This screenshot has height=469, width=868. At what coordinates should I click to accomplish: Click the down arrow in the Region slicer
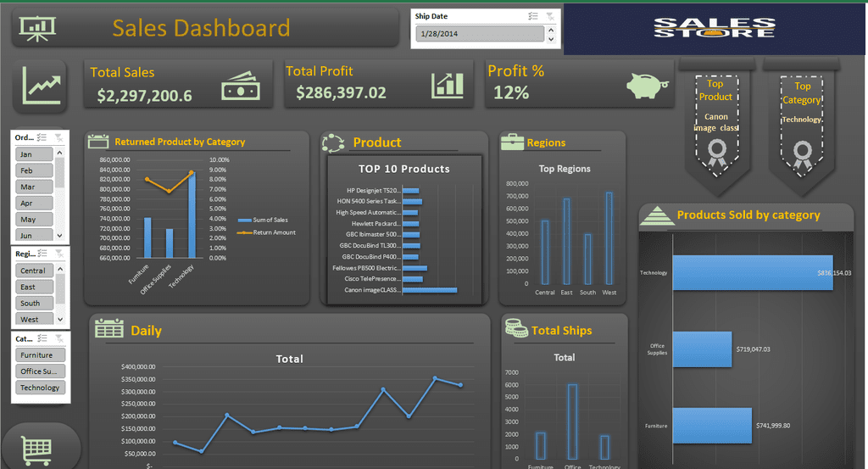pos(60,320)
